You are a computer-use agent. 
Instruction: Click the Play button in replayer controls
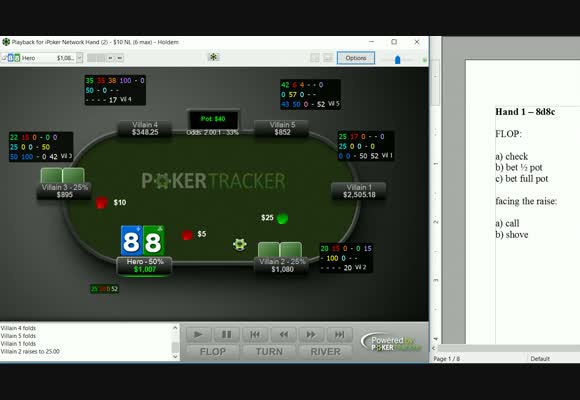[x=198, y=335]
